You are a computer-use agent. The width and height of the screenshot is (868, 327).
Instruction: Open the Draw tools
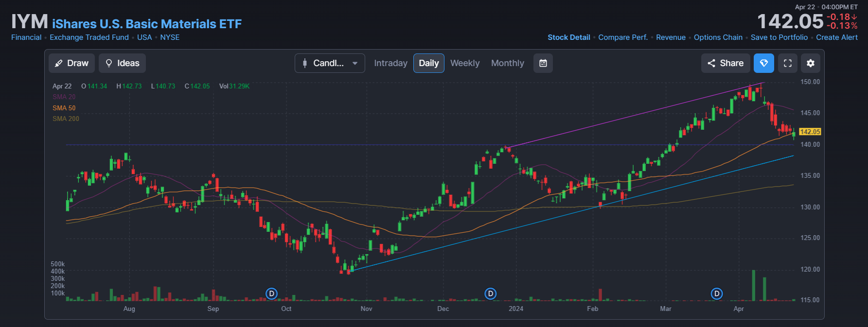coord(71,63)
